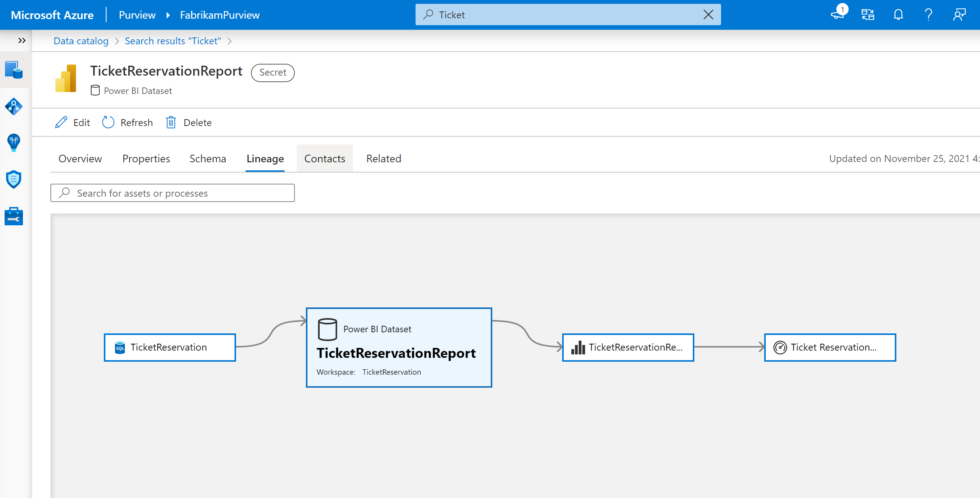Screen dimensions: 980x498
Task: Select the TicketReservation SQL lineage node
Action: pos(170,348)
